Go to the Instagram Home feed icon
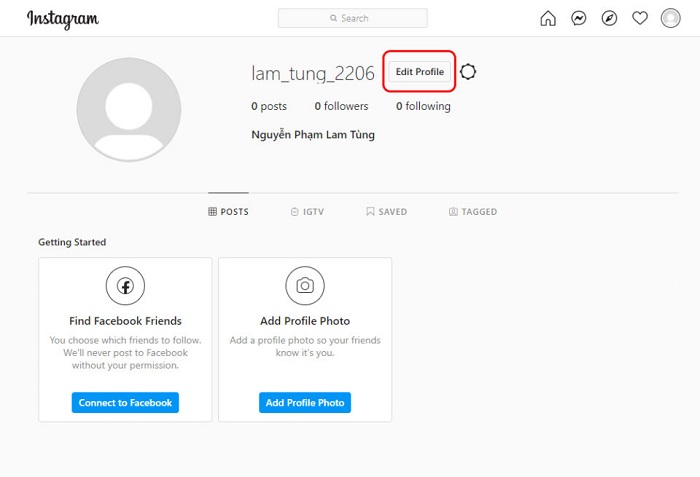 (548, 18)
